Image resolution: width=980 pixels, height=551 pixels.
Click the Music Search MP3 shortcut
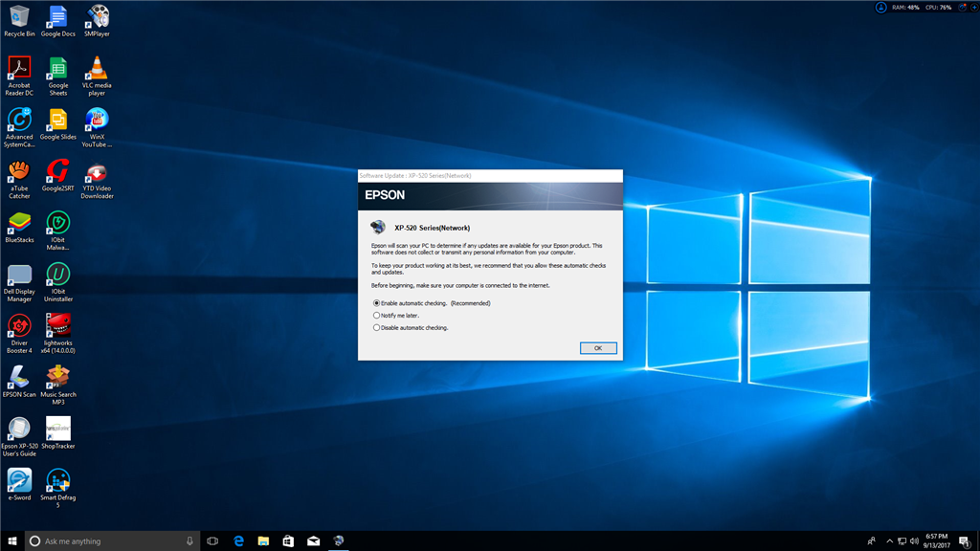tap(58, 386)
